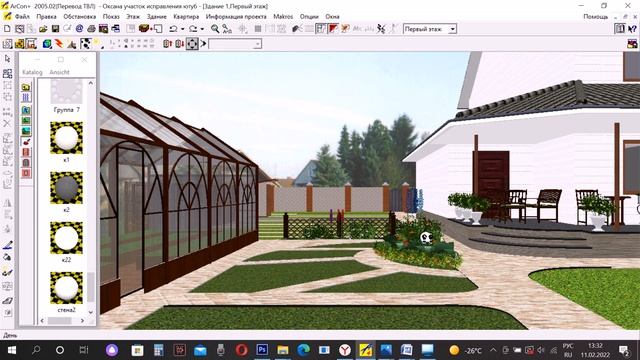The width and height of the screenshot is (640, 360).
Task: Select the arrow pointer tool in left toolbar
Action: 7,59
